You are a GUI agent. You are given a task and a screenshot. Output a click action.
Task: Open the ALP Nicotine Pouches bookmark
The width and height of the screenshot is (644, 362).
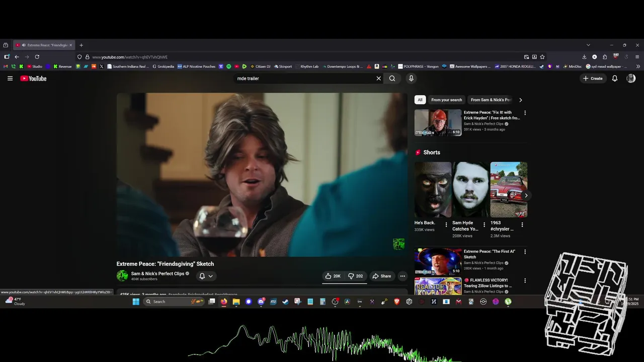pos(196,66)
